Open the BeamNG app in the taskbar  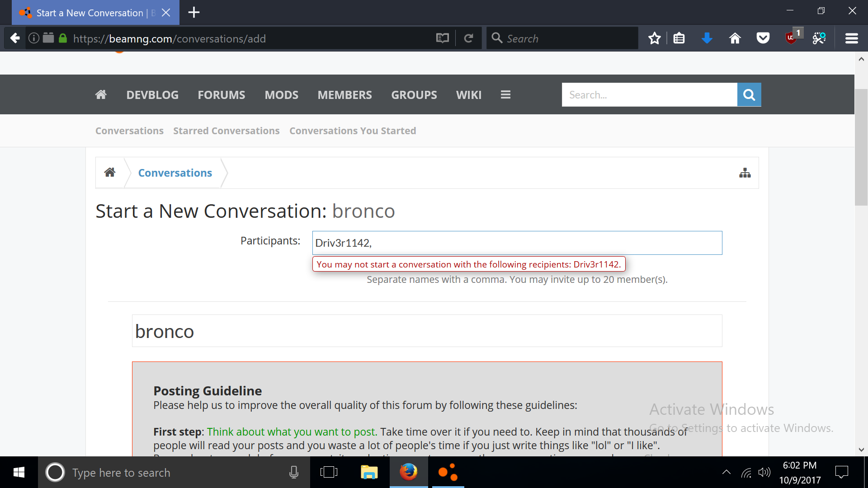(x=448, y=472)
